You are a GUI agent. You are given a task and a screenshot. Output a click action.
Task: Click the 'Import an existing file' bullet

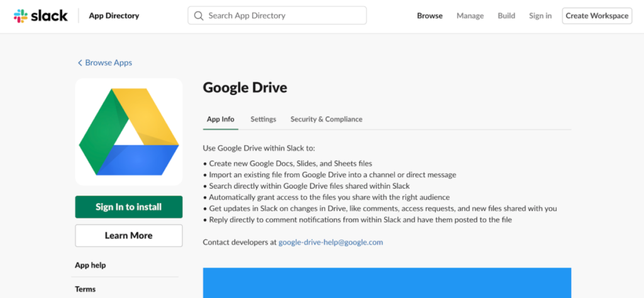330,175
